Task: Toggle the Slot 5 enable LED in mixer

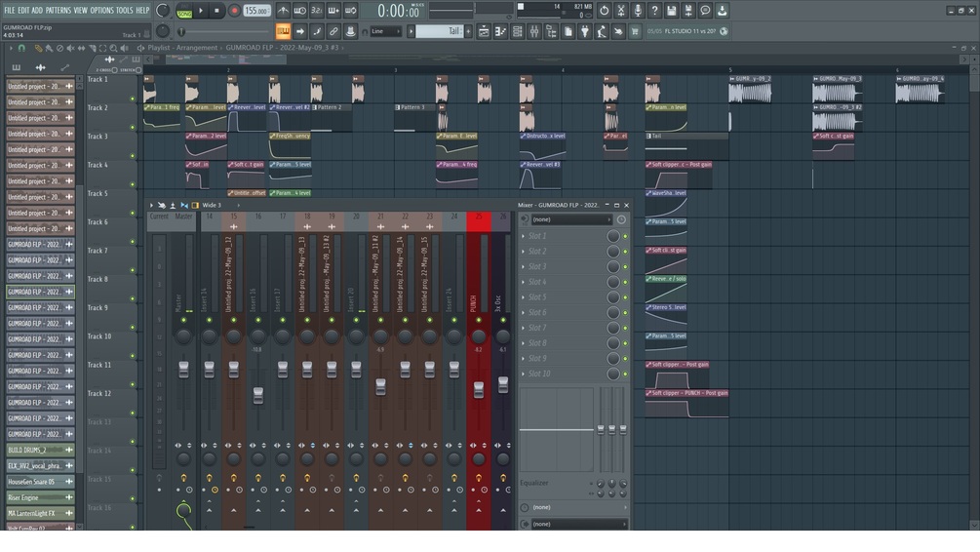Action: tap(624, 297)
